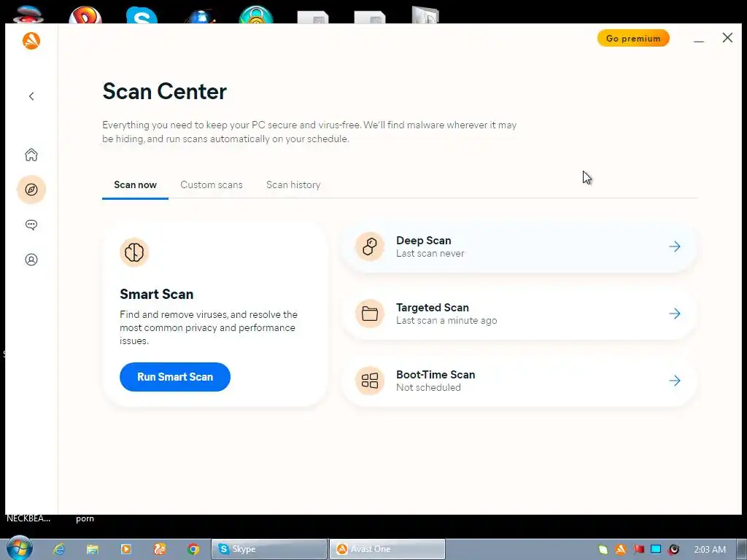Launch Internet Explorer from the taskbar

coord(59,549)
